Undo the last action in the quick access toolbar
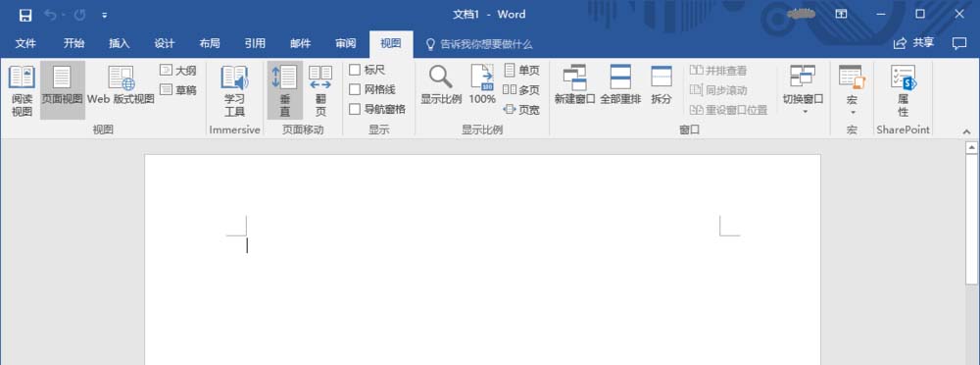 click(50, 15)
